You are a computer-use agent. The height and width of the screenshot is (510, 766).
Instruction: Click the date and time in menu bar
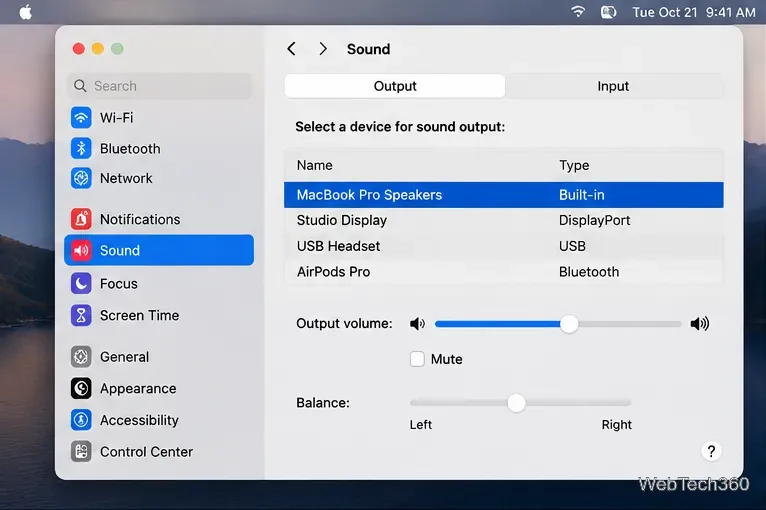pyautogui.click(x=694, y=12)
